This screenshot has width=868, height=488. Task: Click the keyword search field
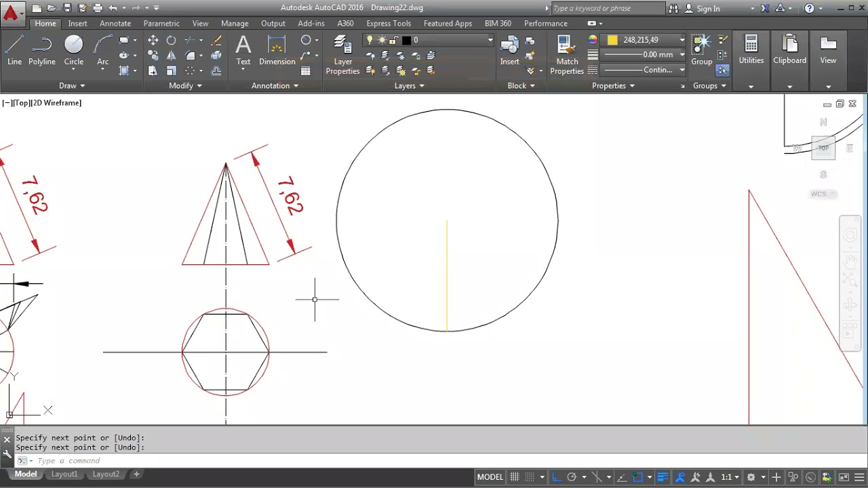click(608, 8)
